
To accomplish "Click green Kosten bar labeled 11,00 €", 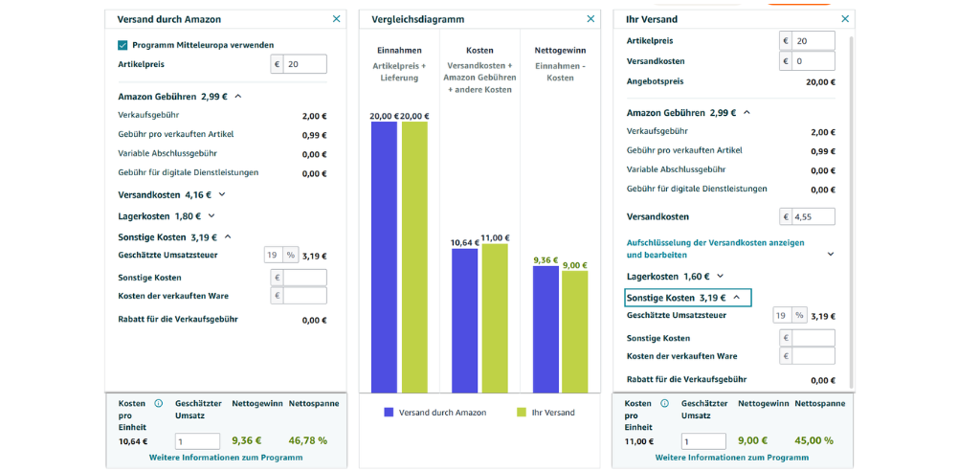I will click(x=495, y=319).
